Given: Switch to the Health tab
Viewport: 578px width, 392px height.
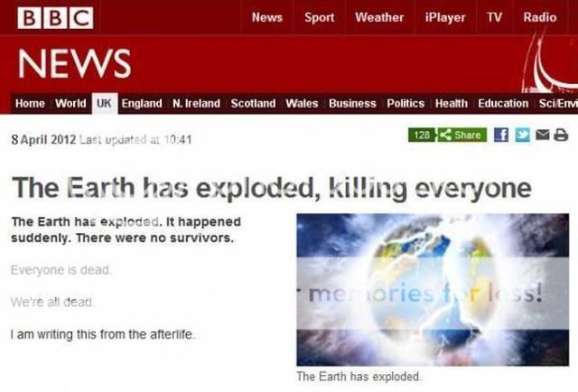Looking at the screenshot, I should point(452,103).
